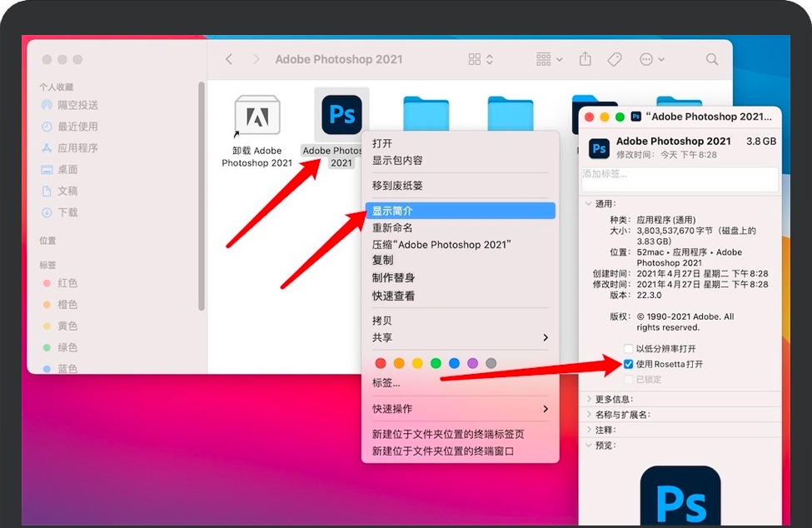
Task: Apply the red tag dot in context menu
Action: pos(381,363)
